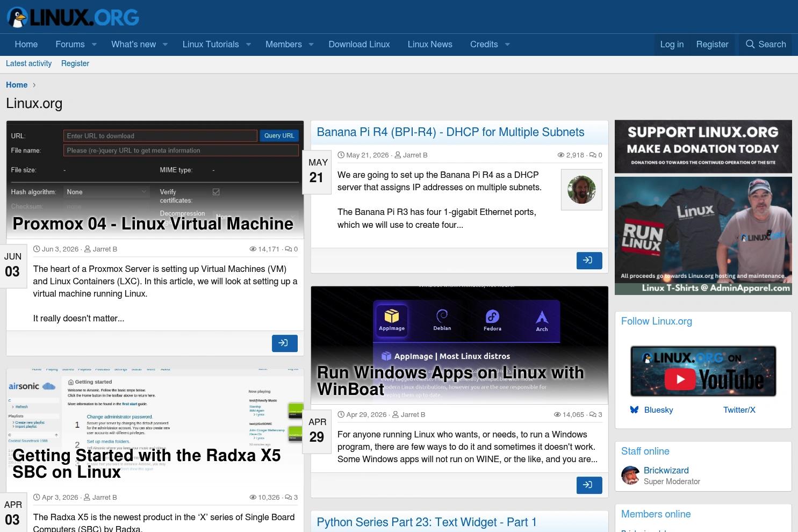Open Getting Started with Radxa X5 headline
This screenshot has height=532, width=798.
pos(147,463)
